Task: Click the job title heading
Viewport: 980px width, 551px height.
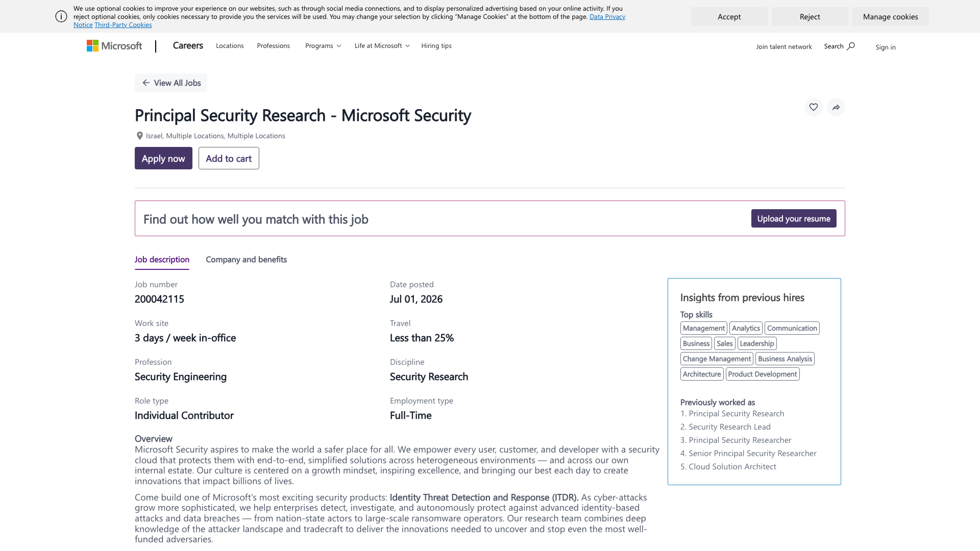Action: [x=303, y=115]
